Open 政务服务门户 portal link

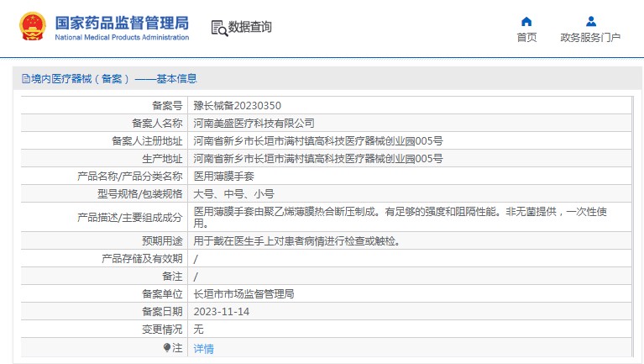tap(590, 38)
